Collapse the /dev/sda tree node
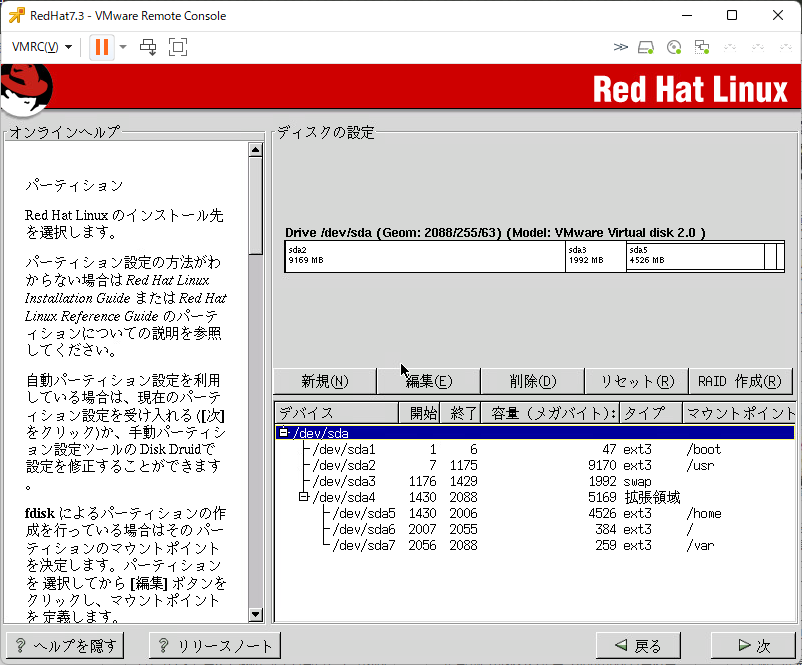 [283, 433]
